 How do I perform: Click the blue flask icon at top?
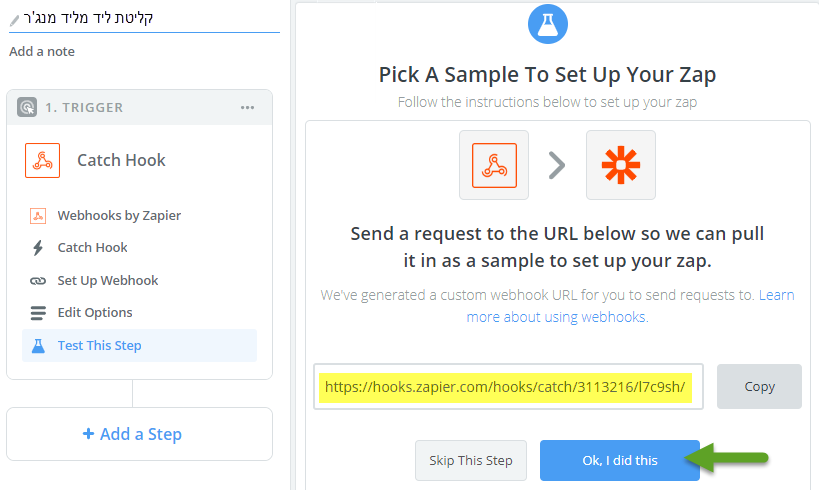(547, 24)
